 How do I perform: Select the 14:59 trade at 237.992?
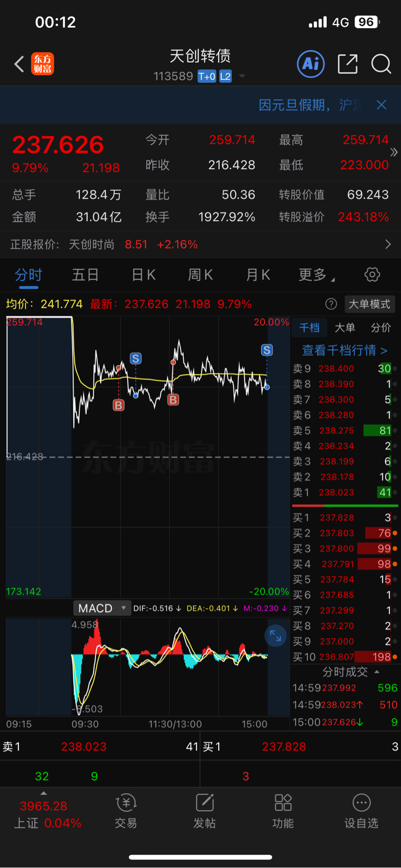point(345,688)
